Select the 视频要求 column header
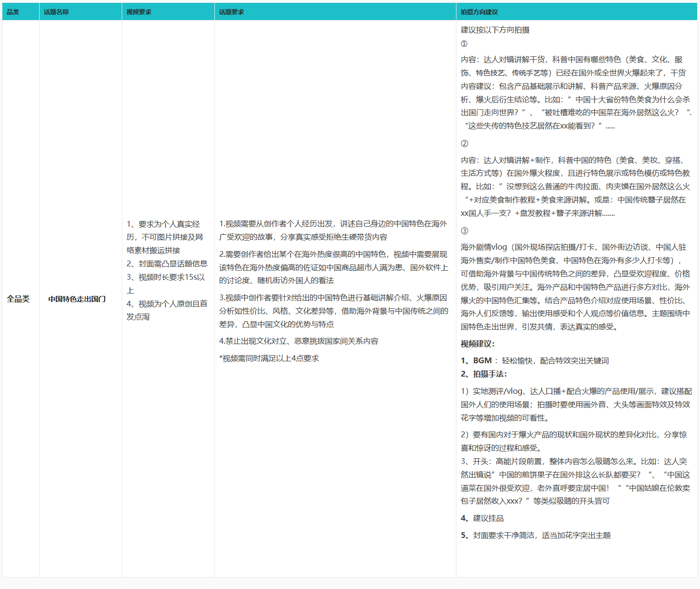700x589 pixels. (139, 12)
